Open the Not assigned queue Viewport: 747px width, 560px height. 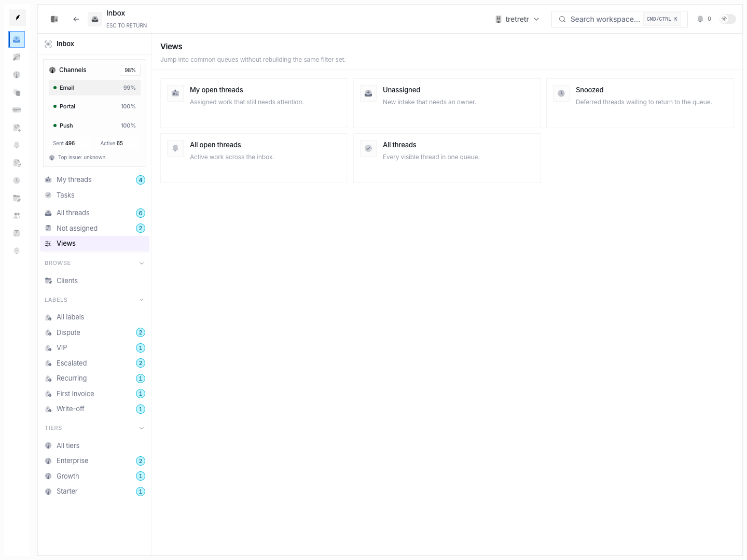94,228
